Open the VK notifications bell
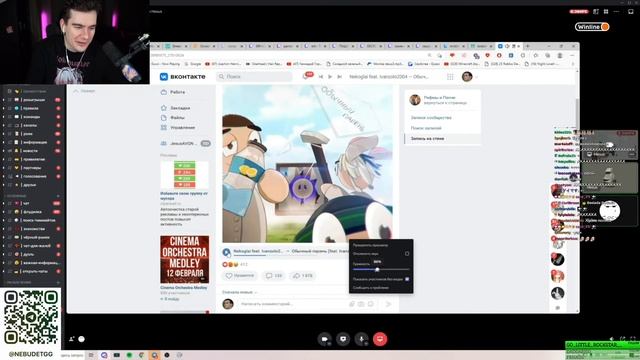The image size is (640, 360). coord(305,76)
